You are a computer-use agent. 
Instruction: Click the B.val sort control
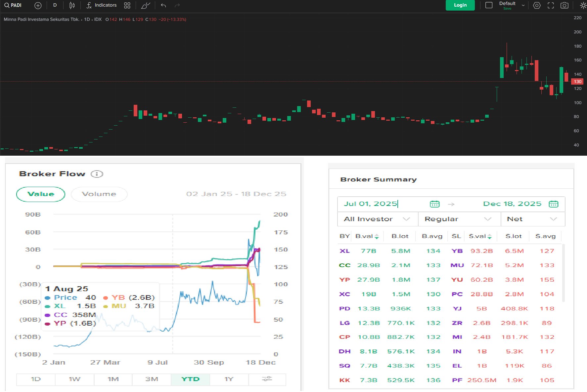[x=367, y=236]
